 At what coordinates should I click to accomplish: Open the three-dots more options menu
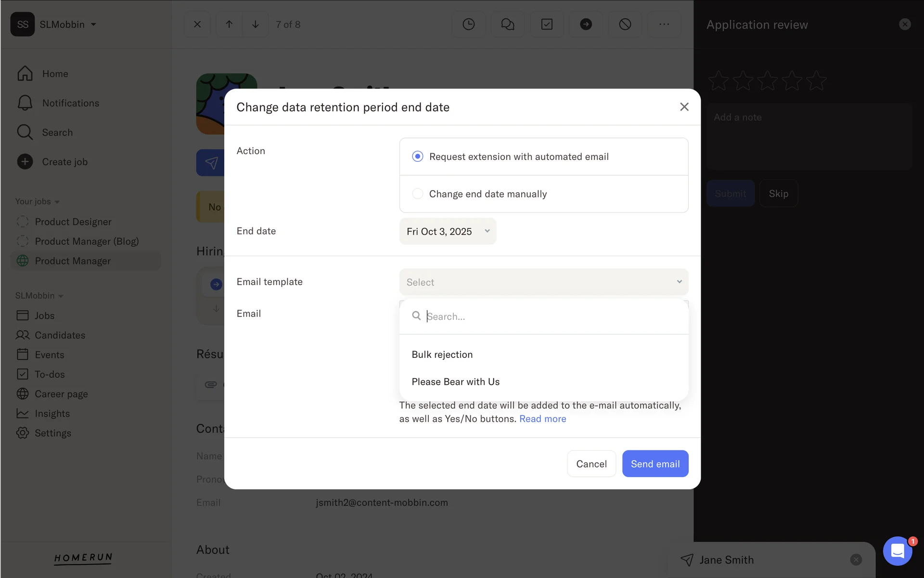click(664, 24)
